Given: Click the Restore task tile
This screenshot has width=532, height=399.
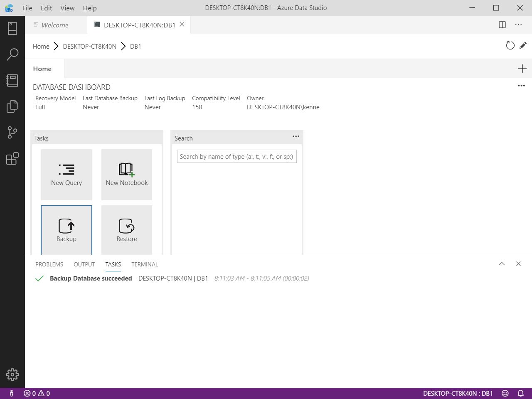Looking at the screenshot, I should [x=127, y=230].
